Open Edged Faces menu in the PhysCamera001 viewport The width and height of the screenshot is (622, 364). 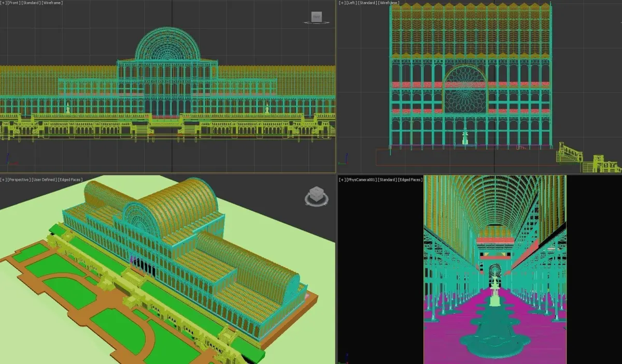[x=410, y=180]
